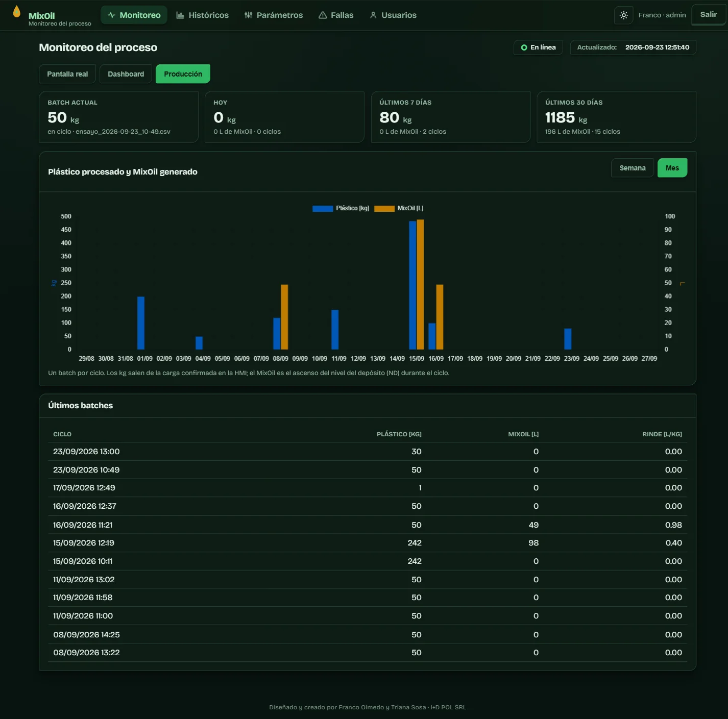Open the Históricos menu
Viewport: 728px width, 719px height.
(x=203, y=15)
